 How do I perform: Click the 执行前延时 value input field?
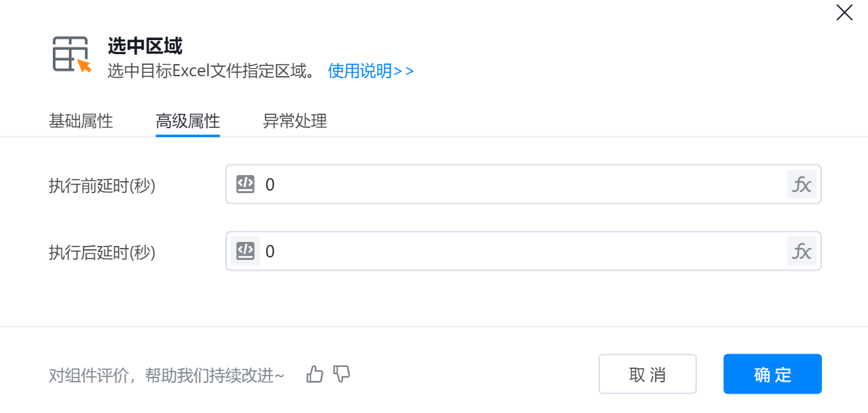[522, 184]
